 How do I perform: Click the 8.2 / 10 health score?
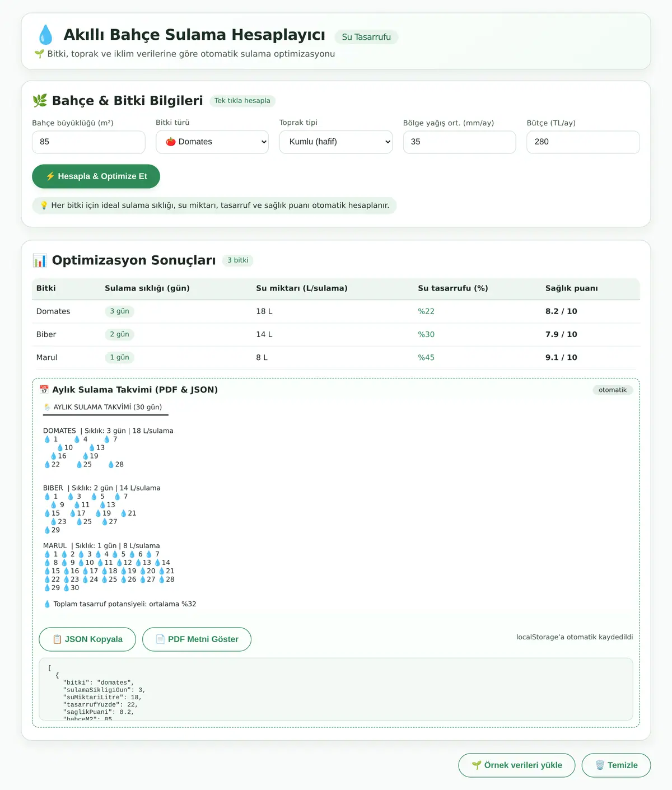(x=561, y=311)
